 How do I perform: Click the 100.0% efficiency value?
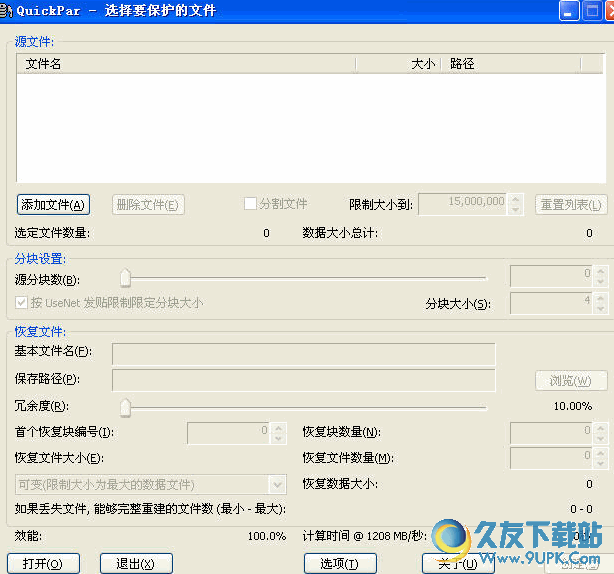pos(267,536)
